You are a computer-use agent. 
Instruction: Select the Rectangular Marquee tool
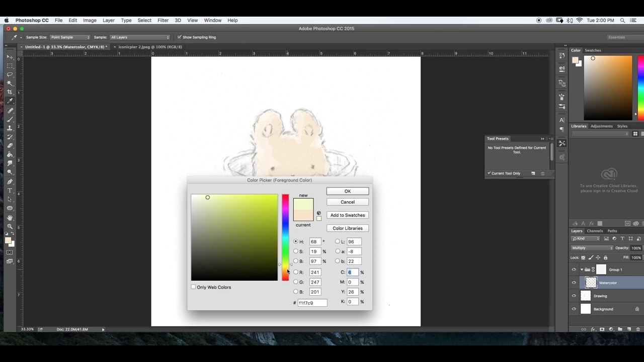pyautogui.click(x=10, y=66)
